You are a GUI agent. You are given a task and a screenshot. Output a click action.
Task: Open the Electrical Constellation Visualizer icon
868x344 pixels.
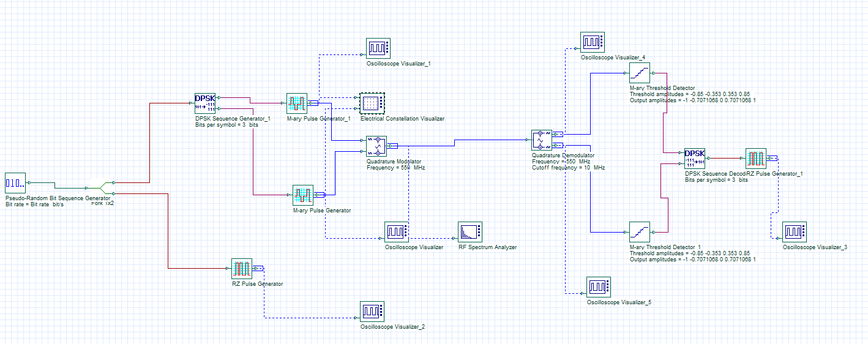(370, 103)
